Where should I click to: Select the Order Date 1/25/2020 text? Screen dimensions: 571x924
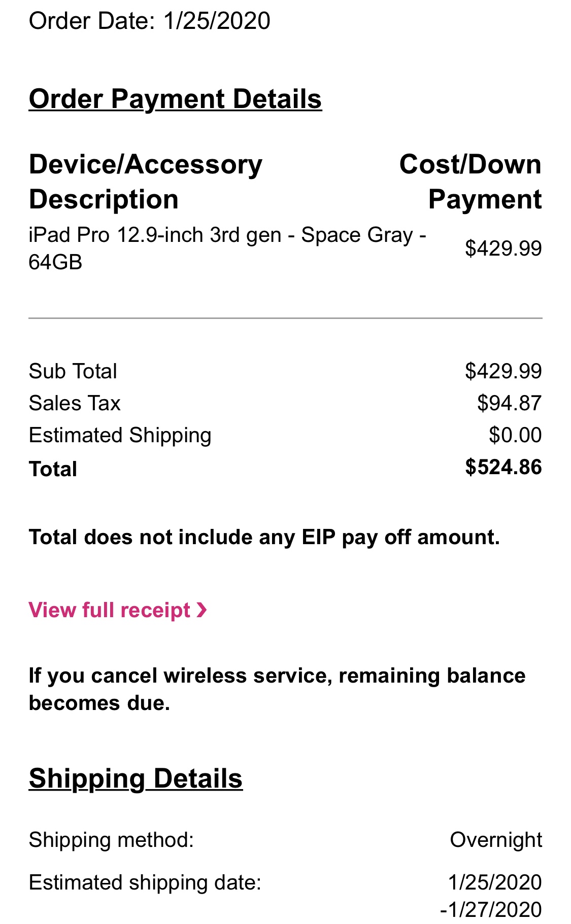click(x=149, y=21)
